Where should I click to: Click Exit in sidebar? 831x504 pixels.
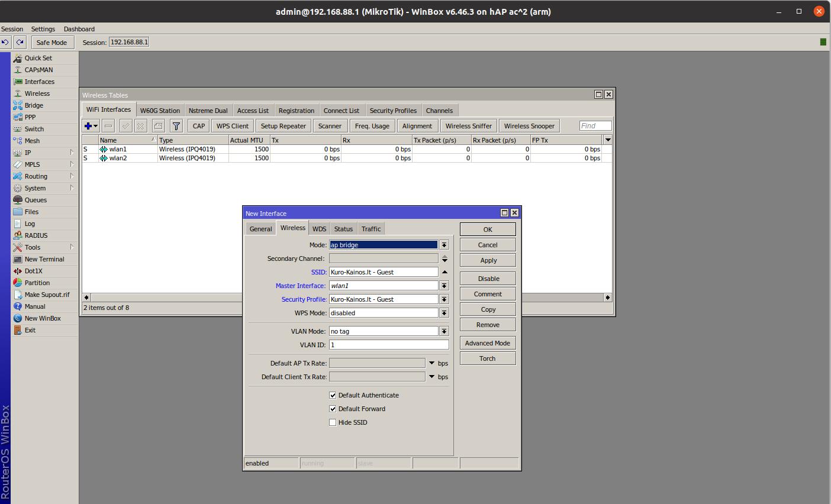coord(30,330)
